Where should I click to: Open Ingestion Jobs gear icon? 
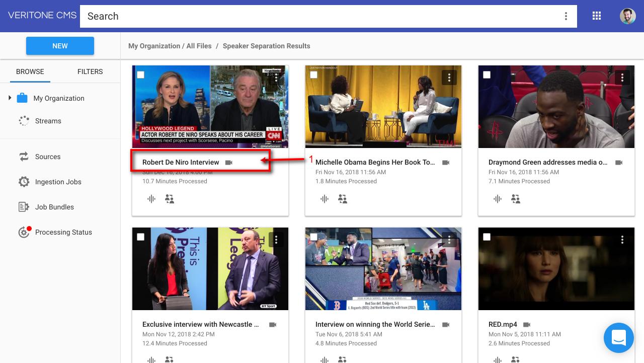click(x=24, y=182)
